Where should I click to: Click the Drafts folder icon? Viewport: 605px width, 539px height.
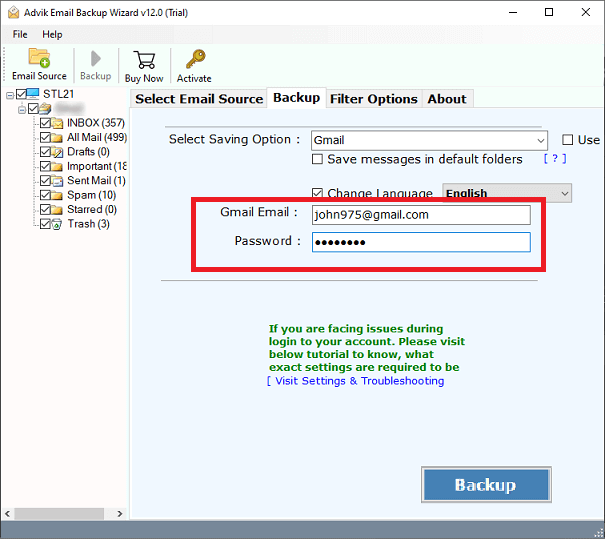click(57, 152)
